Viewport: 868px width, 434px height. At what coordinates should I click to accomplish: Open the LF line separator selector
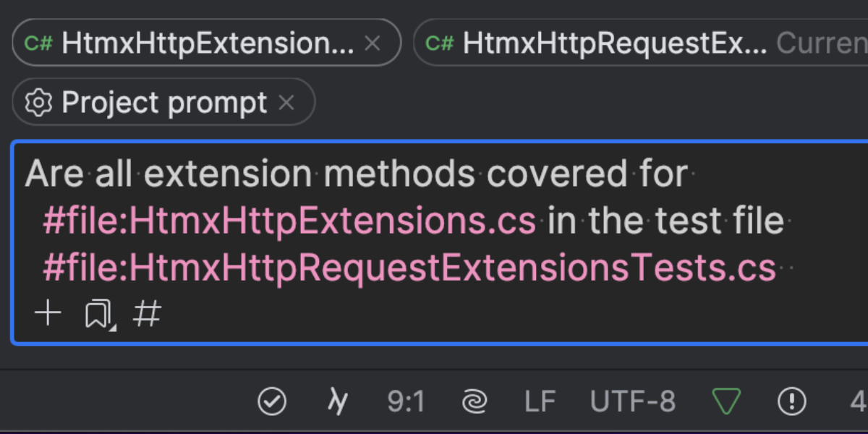coord(540,401)
